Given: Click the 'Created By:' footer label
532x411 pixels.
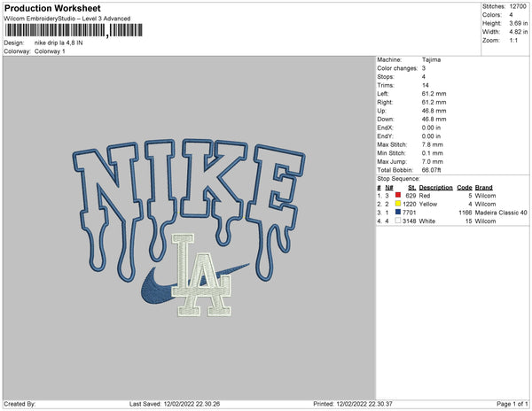Looking at the screenshot, I should click(20, 404).
